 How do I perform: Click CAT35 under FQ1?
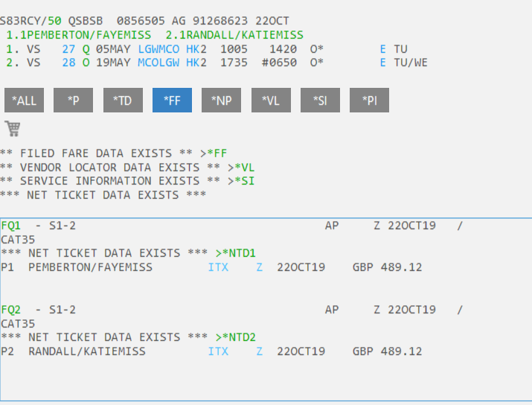point(18,240)
